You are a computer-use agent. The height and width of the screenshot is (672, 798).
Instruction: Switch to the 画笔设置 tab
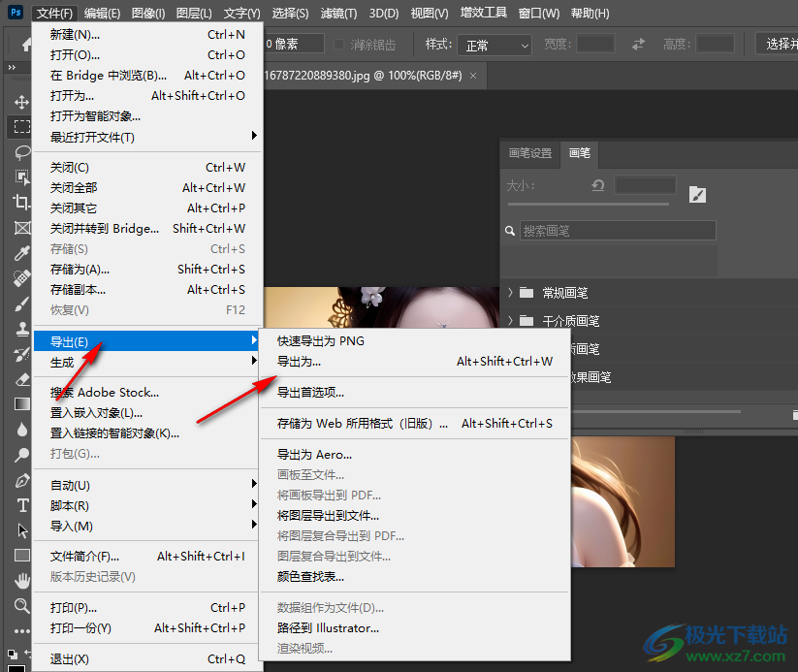click(529, 154)
